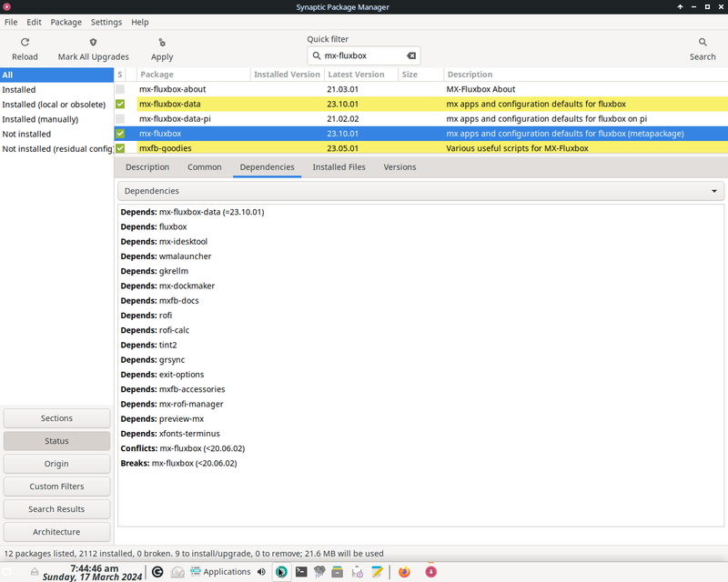Select Not installed (residual config) filter
728x582 pixels.
(x=56, y=149)
